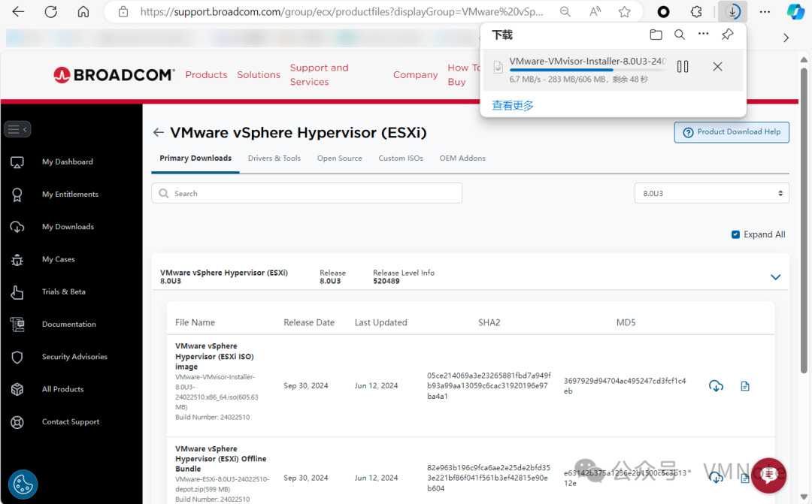
Task: Open the browser extensions puzzle icon
Action: click(697, 11)
